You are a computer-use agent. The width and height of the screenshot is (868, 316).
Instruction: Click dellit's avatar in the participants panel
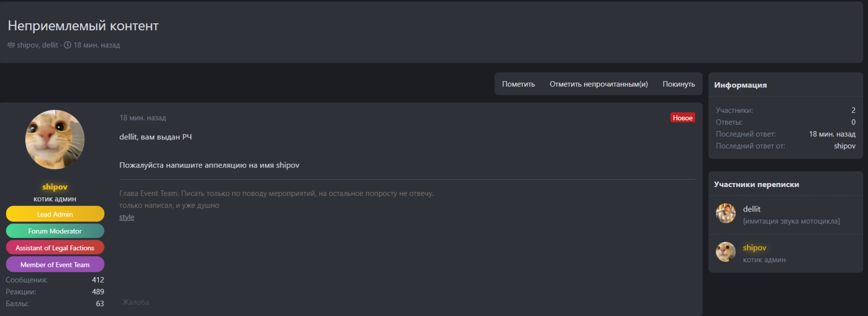[726, 213]
